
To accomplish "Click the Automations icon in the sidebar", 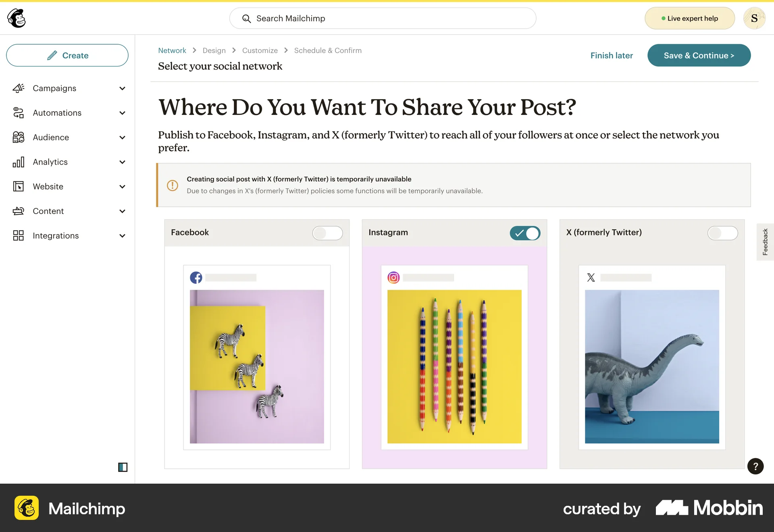I will [x=18, y=113].
